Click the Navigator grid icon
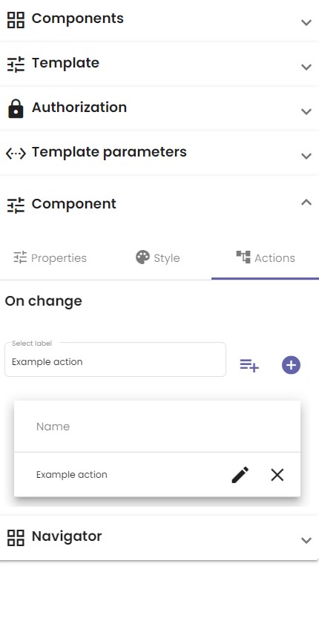 tap(16, 537)
